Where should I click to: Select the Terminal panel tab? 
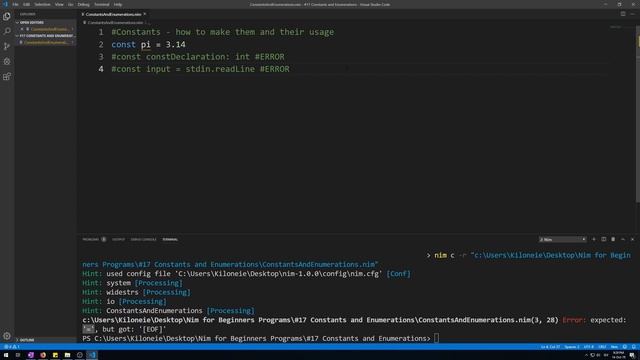point(170,239)
